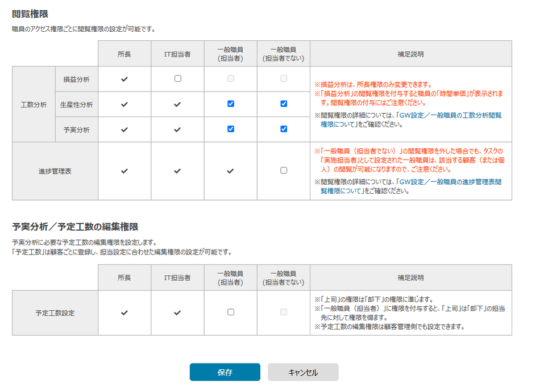Click IT担当者 checkmark in 予定工数設定 row
548x392 pixels.
coord(177,312)
